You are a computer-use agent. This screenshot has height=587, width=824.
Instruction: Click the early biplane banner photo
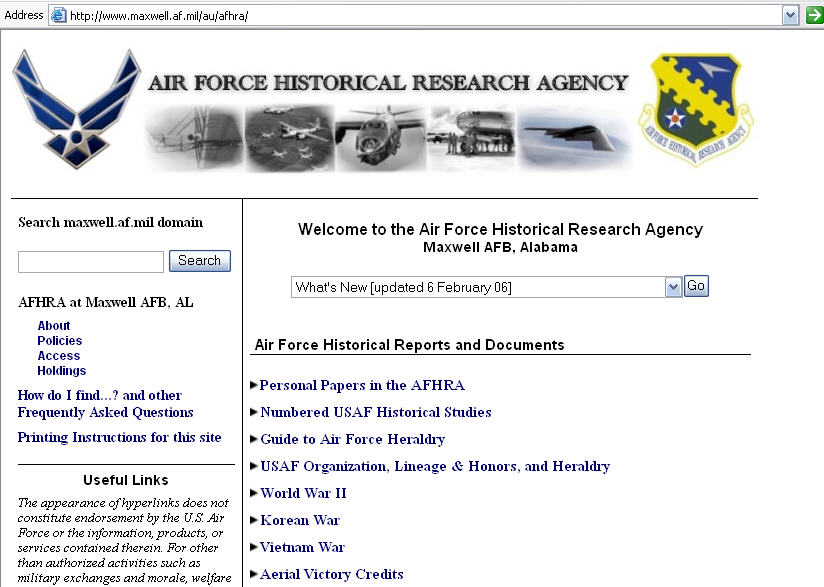(194, 139)
